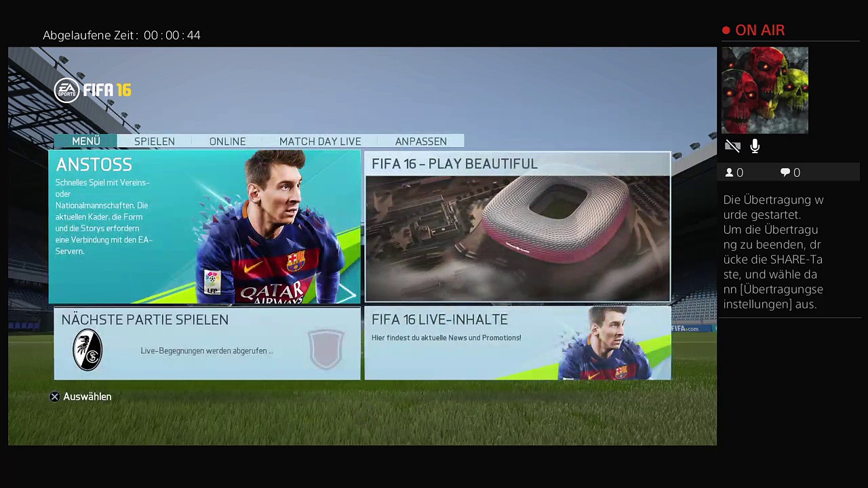Click the grey placeholder shield crest
Image resolution: width=868 pixels, height=488 pixels.
[326, 349]
